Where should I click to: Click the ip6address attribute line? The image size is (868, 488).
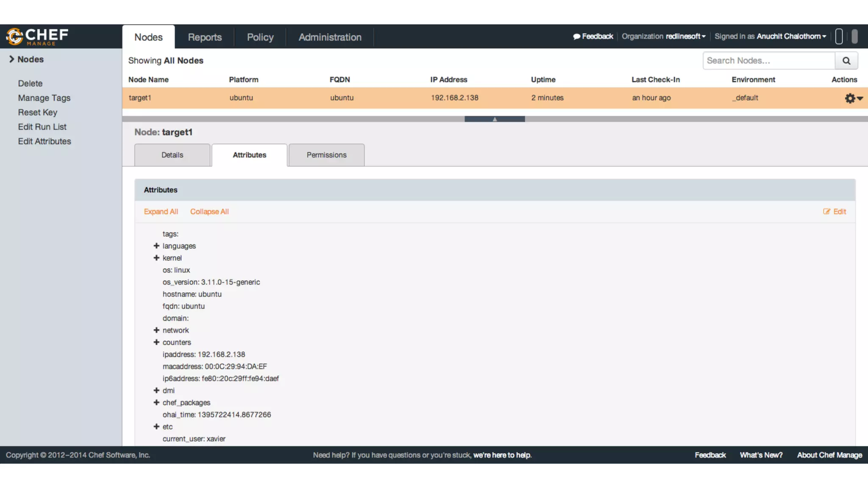click(x=220, y=378)
